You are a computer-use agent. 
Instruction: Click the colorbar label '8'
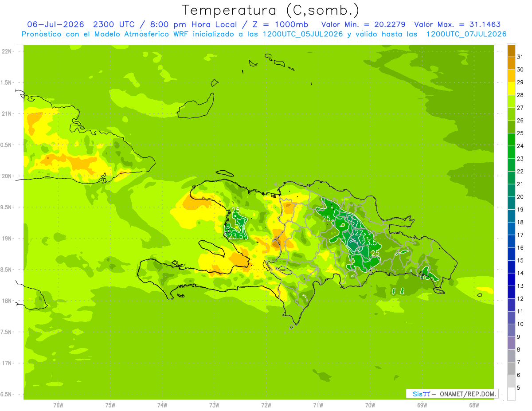click(x=518, y=349)
